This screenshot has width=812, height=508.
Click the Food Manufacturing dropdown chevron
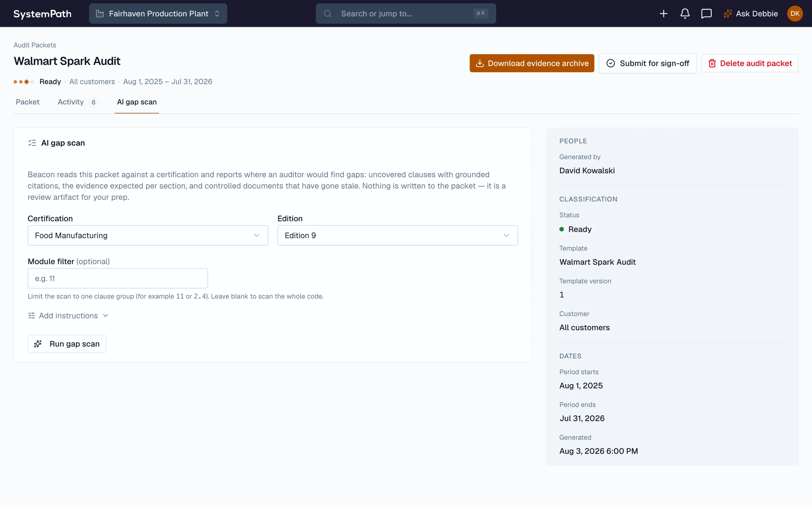pyautogui.click(x=256, y=236)
